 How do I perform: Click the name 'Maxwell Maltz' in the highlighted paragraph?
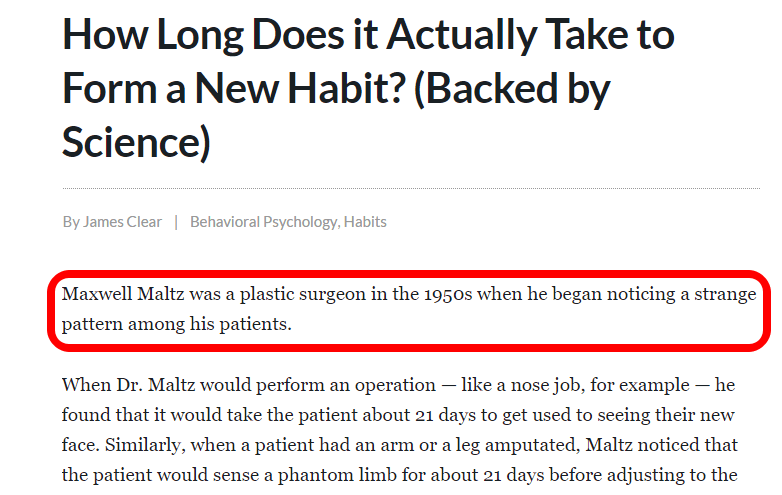(123, 294)
